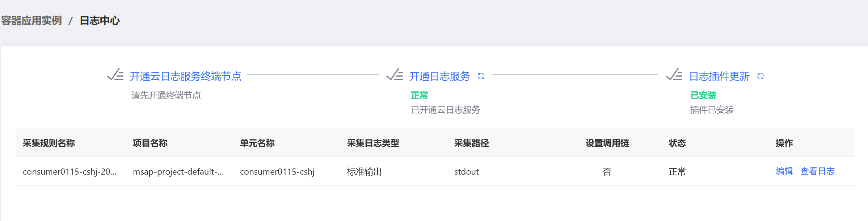View logs via 查看日志 link
Viewport: 868px width, 221px height.
pos(817,171)
